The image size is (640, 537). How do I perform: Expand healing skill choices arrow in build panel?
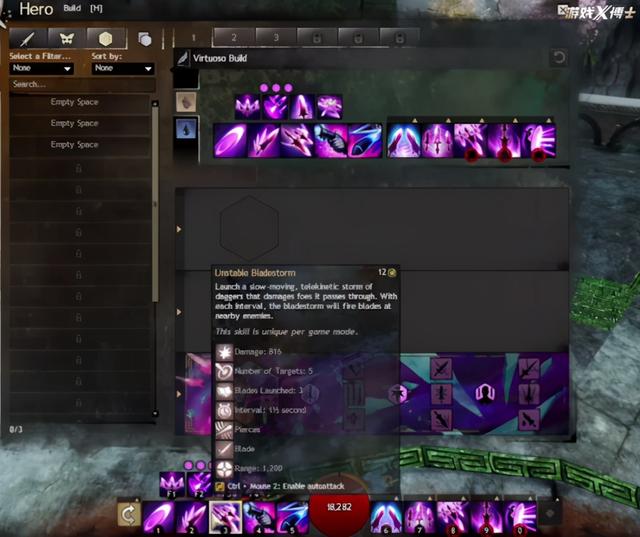pyautogui.click(x=415, y=120)
